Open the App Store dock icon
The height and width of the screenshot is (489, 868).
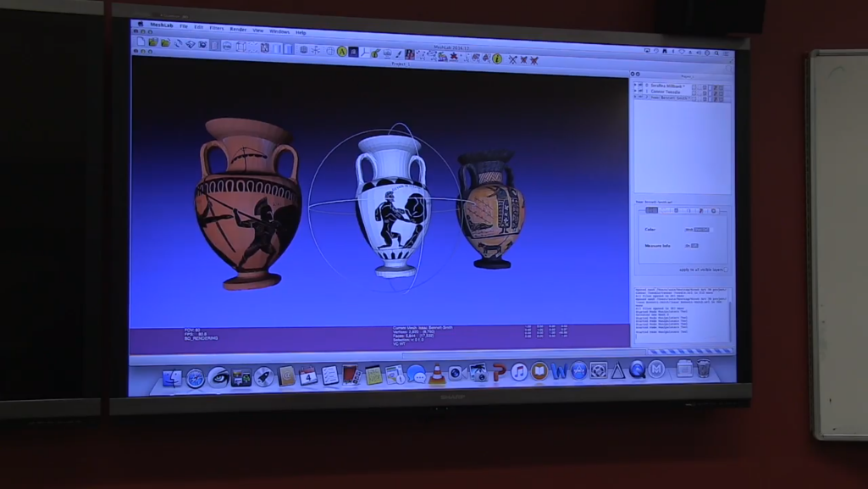pyautogui.click(x=578, y=370)
